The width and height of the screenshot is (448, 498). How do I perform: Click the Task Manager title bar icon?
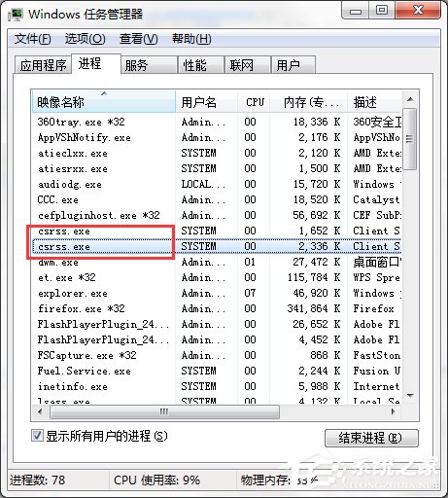[16, 16]
